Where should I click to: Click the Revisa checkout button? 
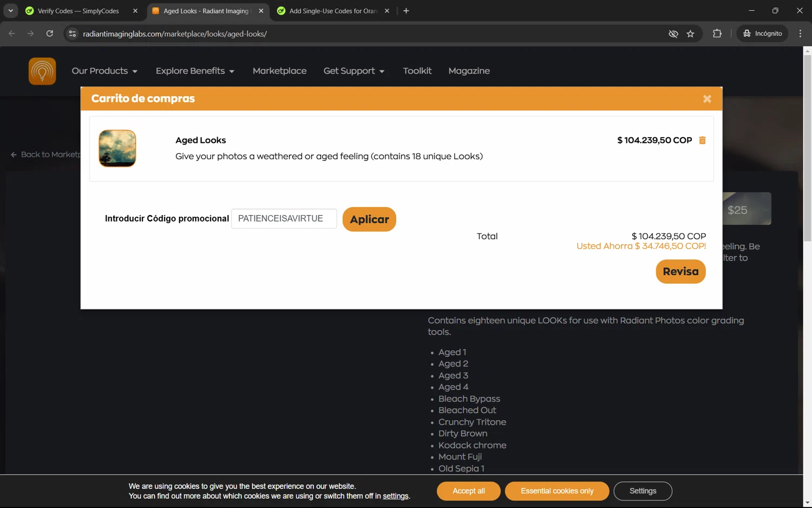click(680, 271)
